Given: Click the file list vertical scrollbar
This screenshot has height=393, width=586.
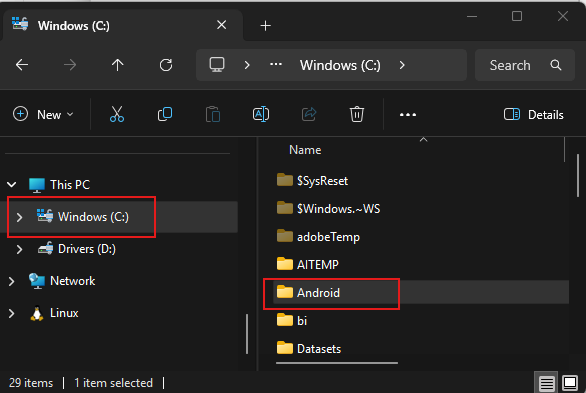Looking at the screenshot, I should (578, 176).
